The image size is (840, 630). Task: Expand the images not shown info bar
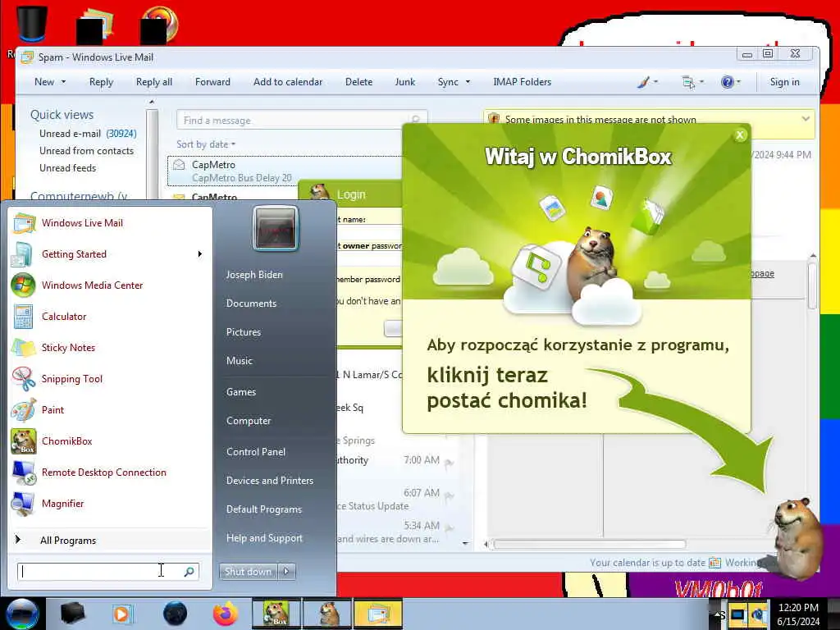click(x=806, y=119)
